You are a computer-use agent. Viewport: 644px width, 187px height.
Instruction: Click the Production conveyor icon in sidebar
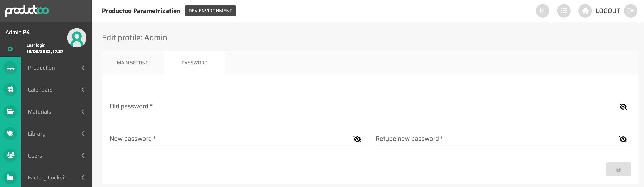point(10,68)
